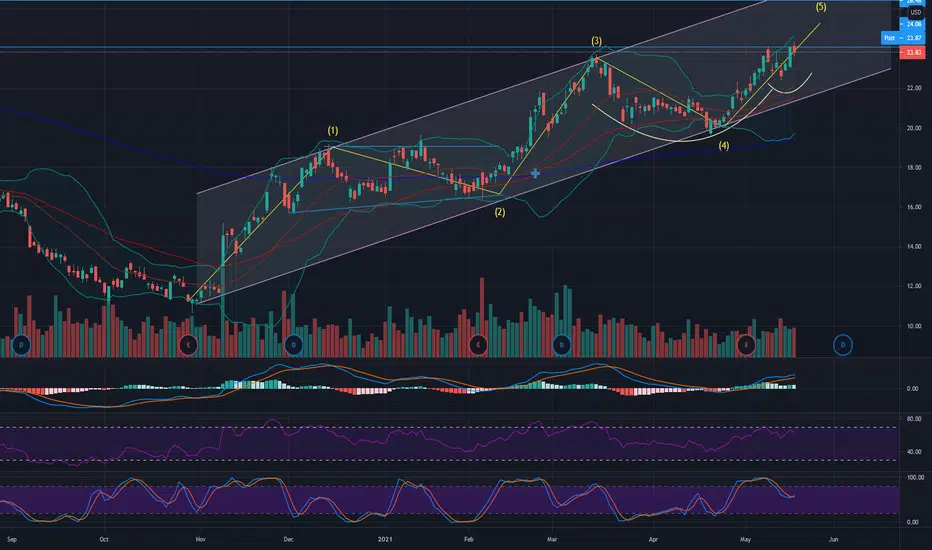
Task: Click the Sep label on time axis
Action: [12, 540]
